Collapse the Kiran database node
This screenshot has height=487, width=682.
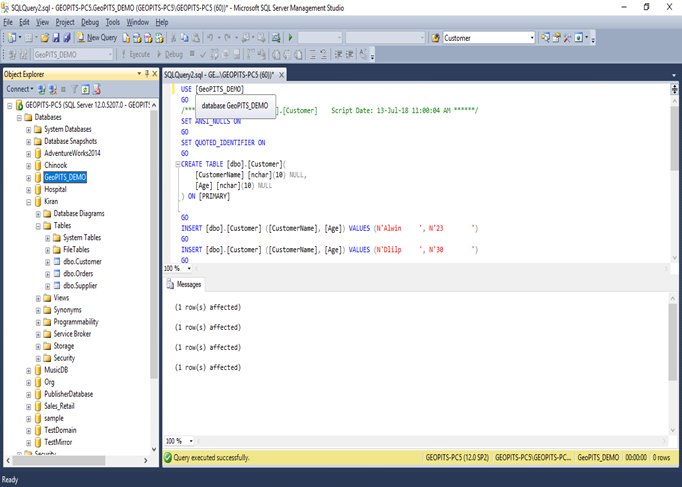(28, 201)
